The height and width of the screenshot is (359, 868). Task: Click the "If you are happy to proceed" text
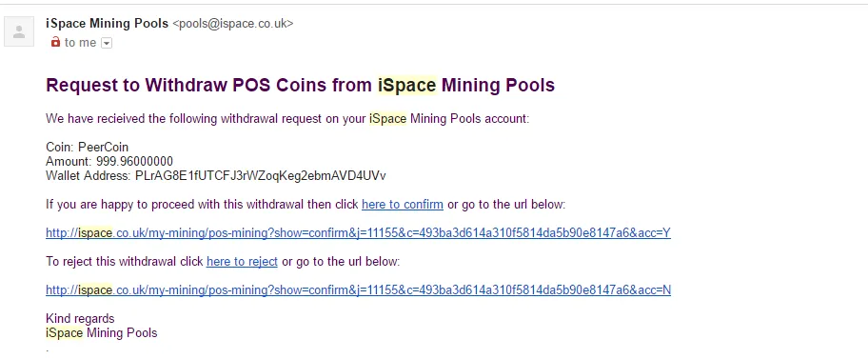[x=202, y=205]
